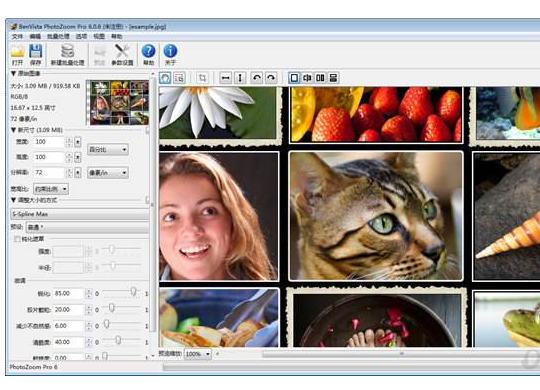Open the Help (帮助) menu in menu bar
This screenshot has height=390, width=540.
click(x=116, y=36)
